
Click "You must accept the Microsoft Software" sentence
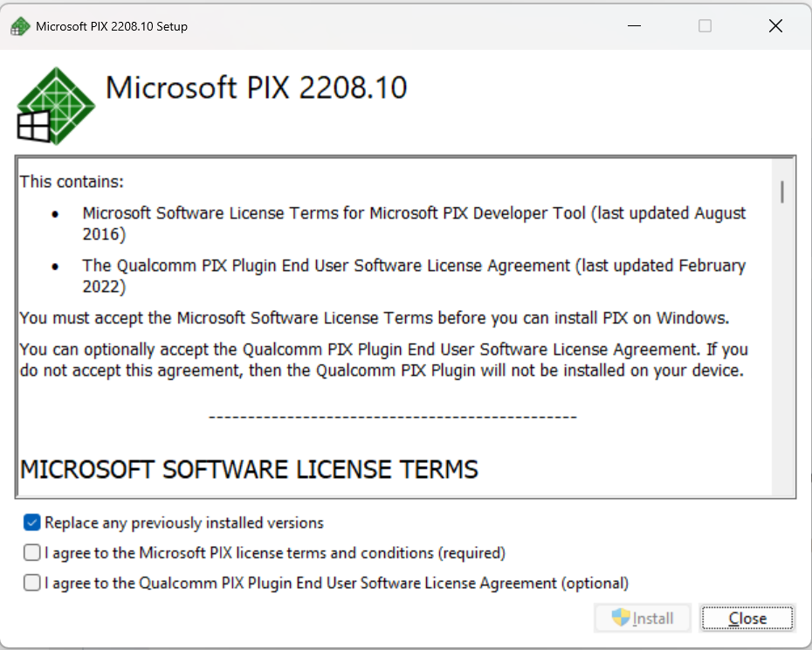[374, 318]
